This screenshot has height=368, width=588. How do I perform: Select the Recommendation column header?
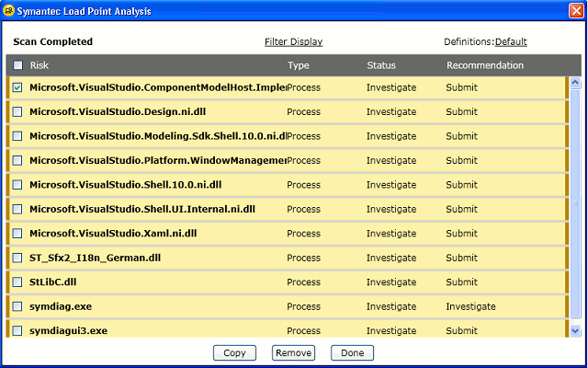click(x=485, y=65)
